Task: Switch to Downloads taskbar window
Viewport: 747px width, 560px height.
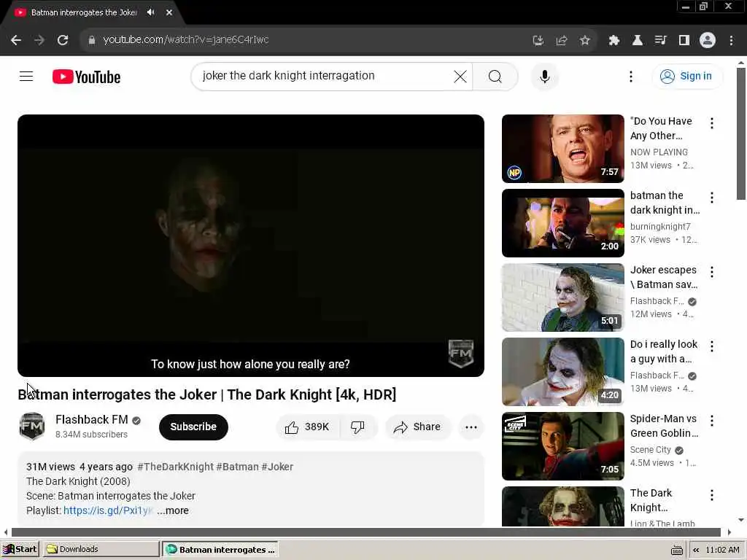Action: [x=101, y=549]
